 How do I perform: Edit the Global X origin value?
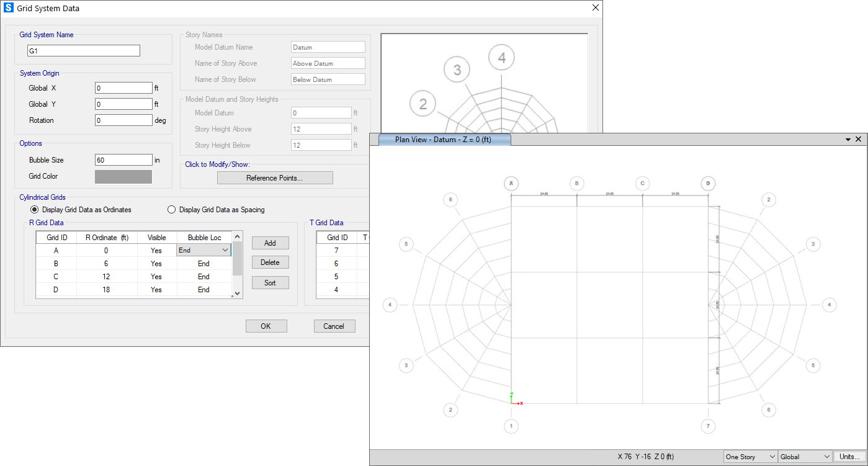(x=122, y=87)
